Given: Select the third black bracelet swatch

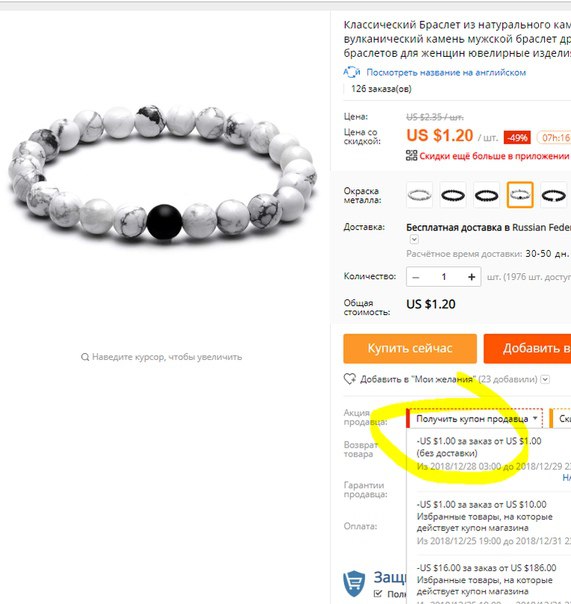Looking at the screenshot, I should 487,195.
